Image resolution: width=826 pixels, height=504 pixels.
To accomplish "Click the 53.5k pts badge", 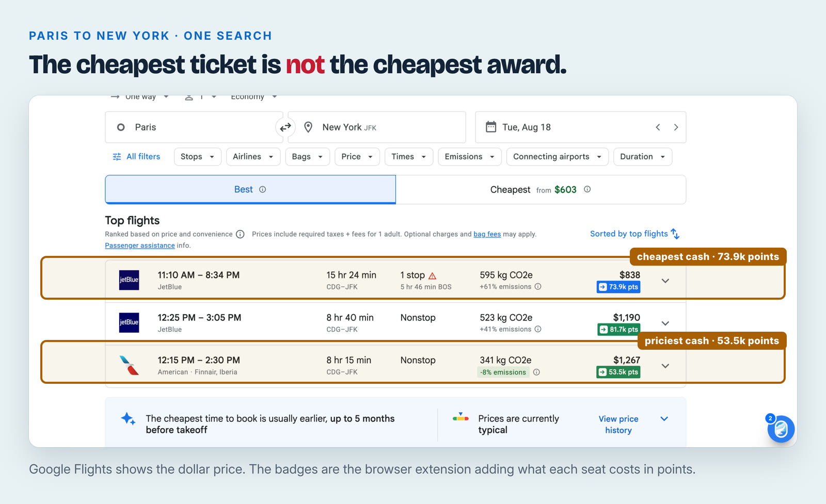I will point(618,372).
